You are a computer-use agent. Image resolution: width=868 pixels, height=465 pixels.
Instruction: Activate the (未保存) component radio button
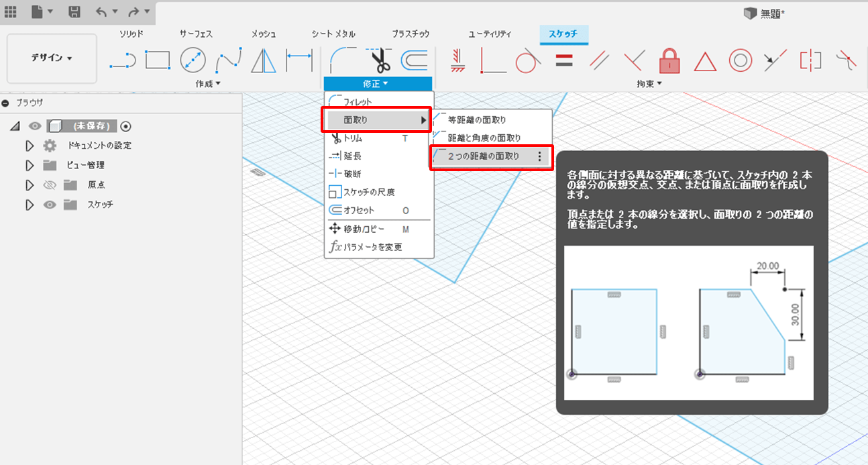pos(125,125)
